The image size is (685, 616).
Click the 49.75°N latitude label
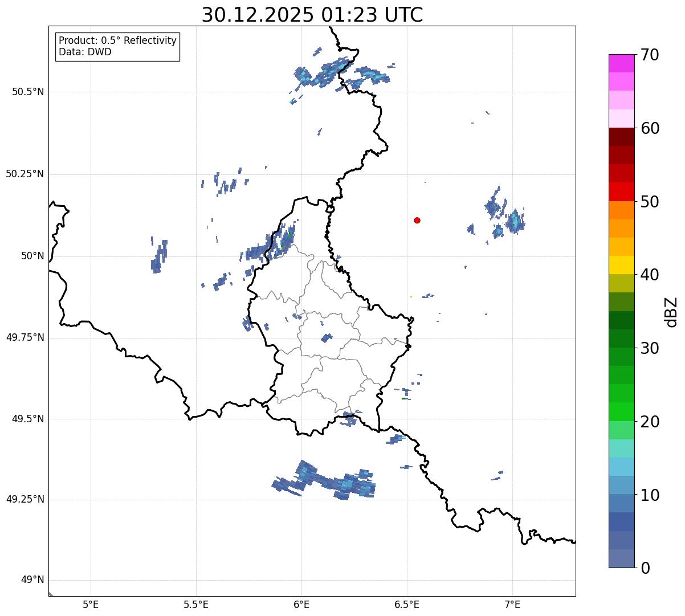(25, 337)
